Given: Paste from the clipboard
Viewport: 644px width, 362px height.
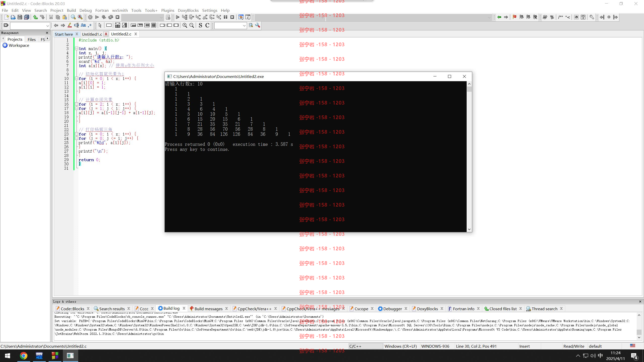Looking at the screenshot, I should (x=65, y=17).
